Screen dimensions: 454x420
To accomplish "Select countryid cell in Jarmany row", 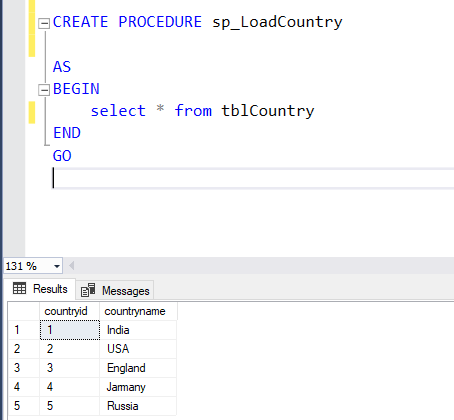I will pos(70,387).
